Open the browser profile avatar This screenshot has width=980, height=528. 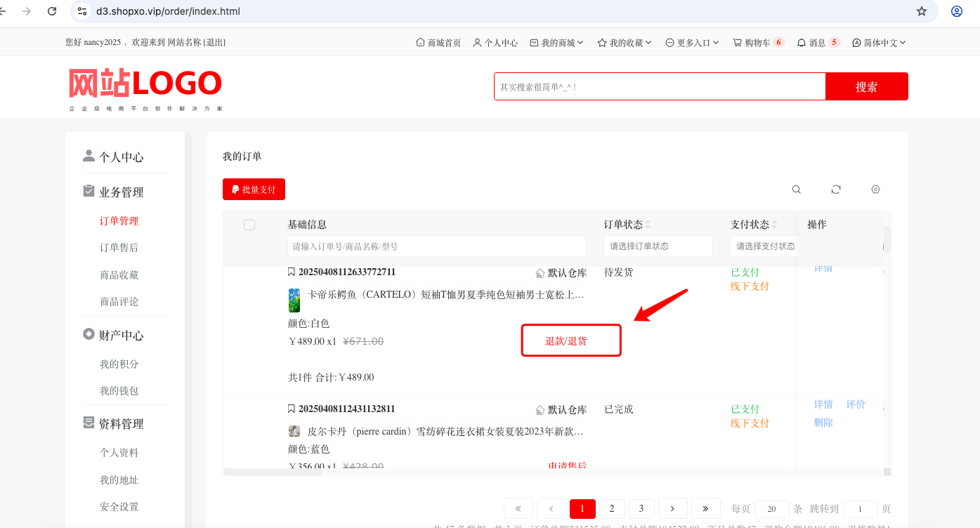coord(957,11)
